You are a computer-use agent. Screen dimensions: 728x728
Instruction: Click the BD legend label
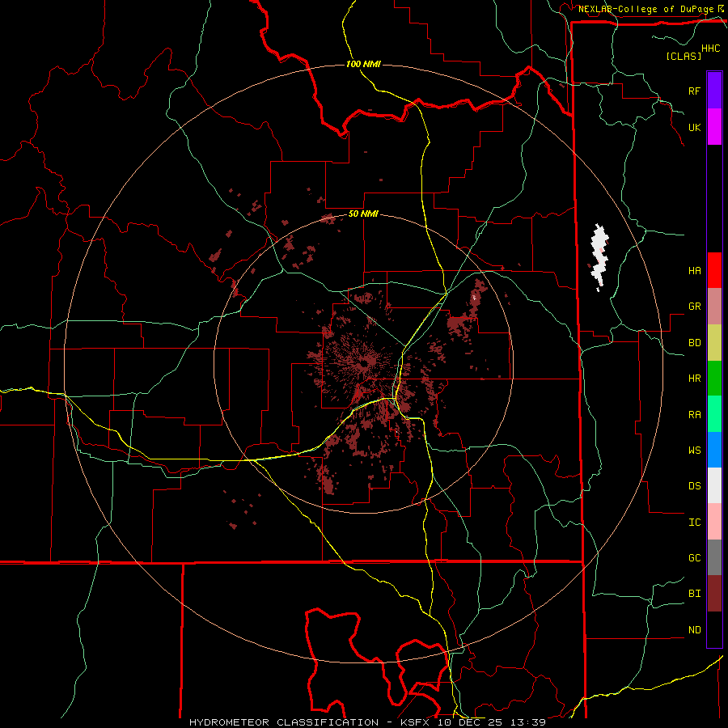[x=694, y=342]
